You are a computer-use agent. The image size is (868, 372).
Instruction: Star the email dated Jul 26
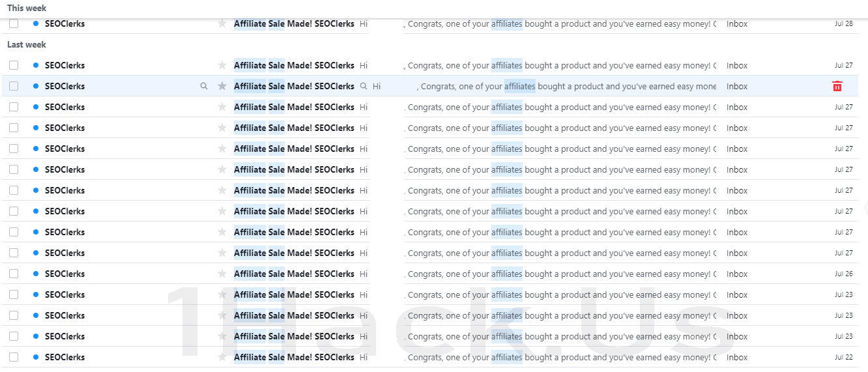(x=222, y=274)
